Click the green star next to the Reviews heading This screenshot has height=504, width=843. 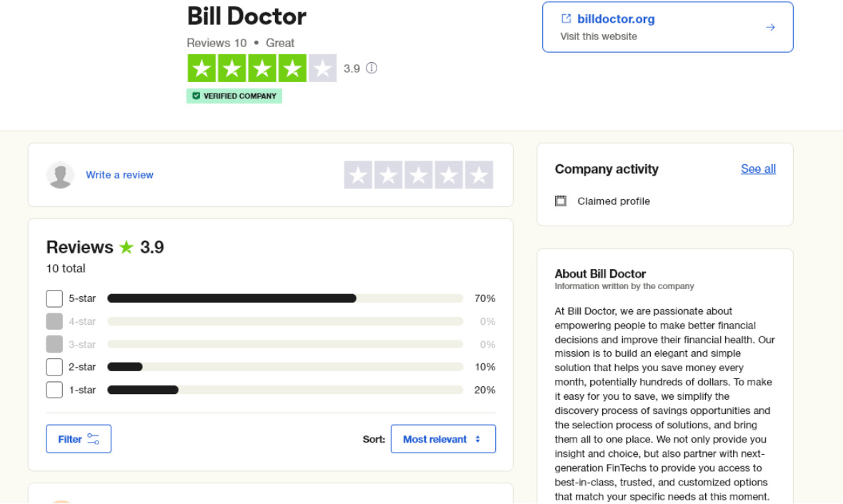[x=125, y=247]
